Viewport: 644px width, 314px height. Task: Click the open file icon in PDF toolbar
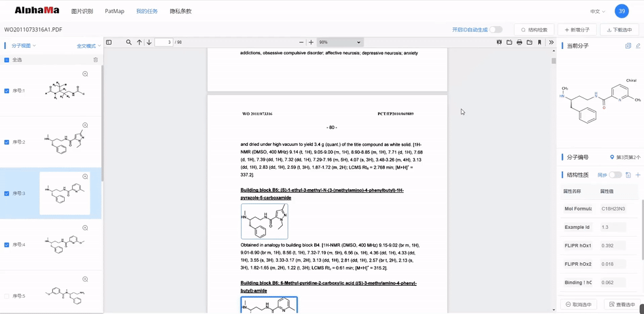(x=509, y=43)
